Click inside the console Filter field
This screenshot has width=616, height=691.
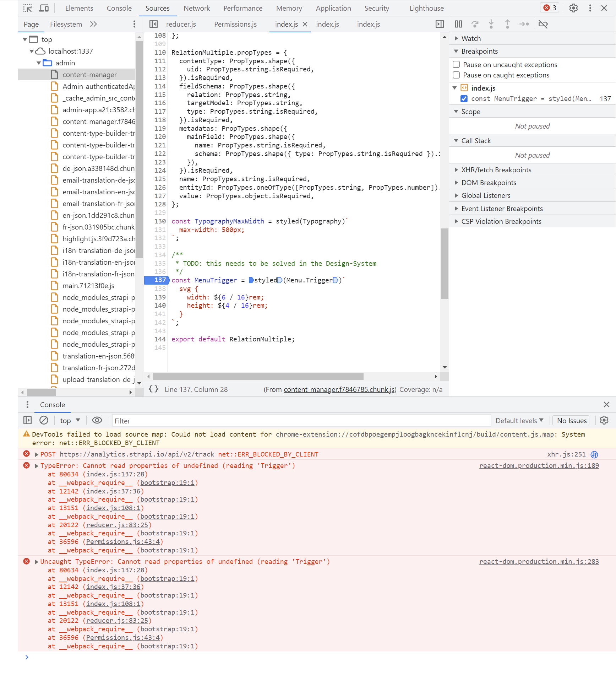point(249,420)
